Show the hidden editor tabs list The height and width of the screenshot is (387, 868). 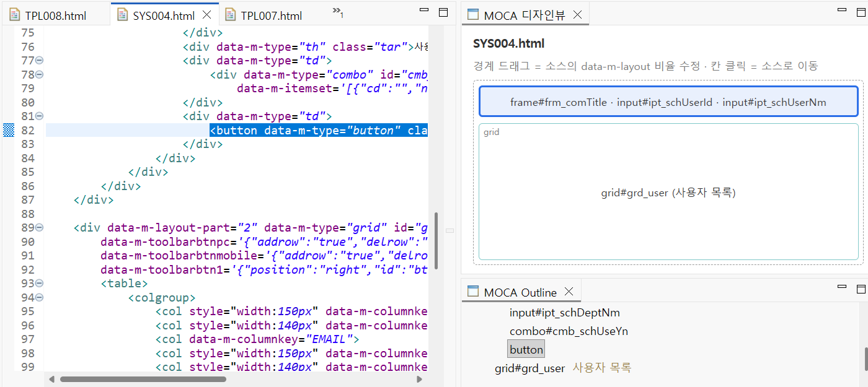point(338,11)
